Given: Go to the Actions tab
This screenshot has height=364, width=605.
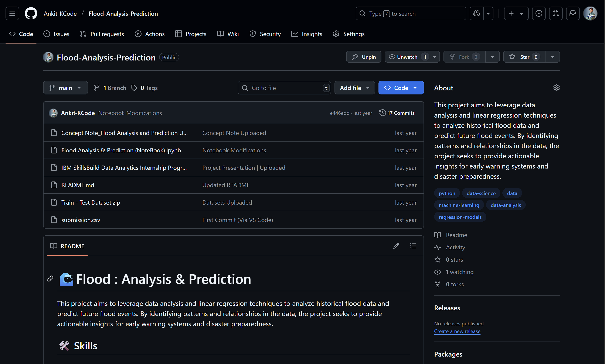Looking at the screenshot, I should [150, 34].
